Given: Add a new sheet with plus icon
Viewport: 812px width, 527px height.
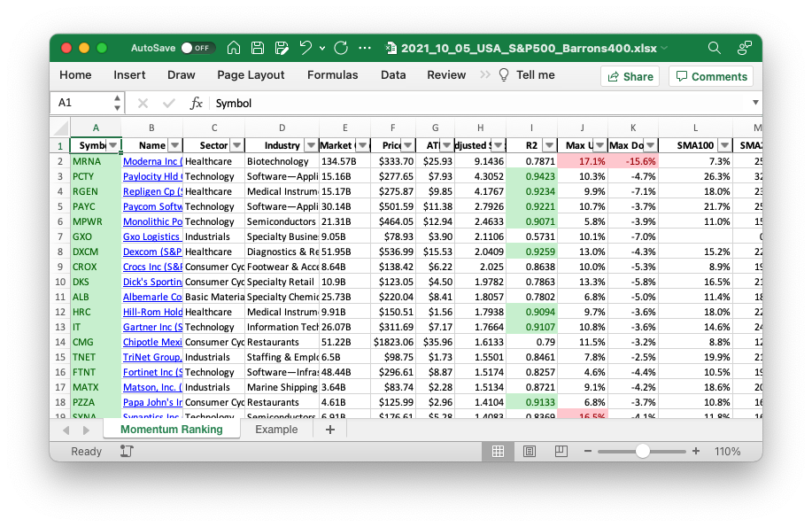Looking at the screenshot, I should 330,430.
